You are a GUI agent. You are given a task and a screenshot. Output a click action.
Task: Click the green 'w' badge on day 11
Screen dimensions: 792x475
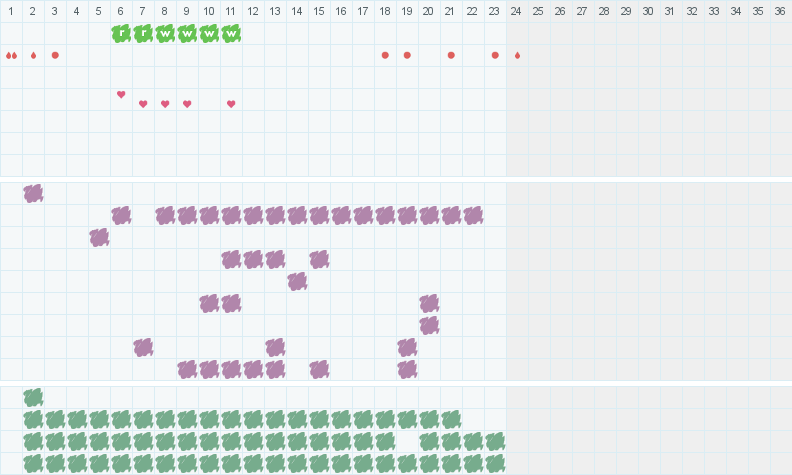[231, 34]
